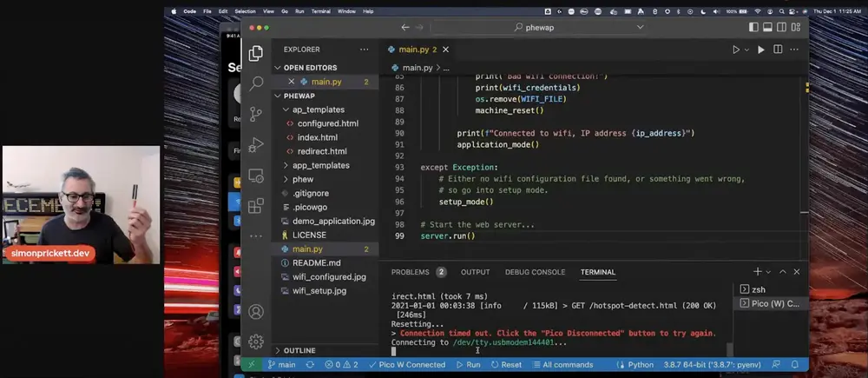
Task: Add a new terminal with plus icon
Action: [x=757, y=272]
